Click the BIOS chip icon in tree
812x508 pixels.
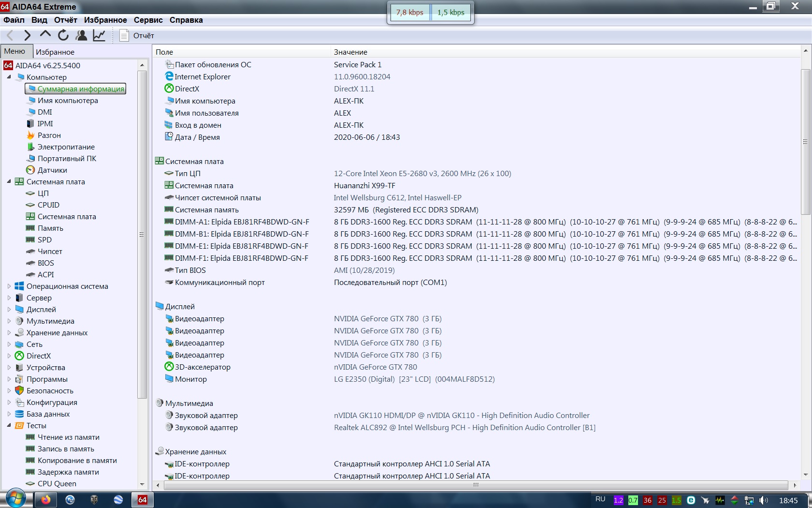coord(30,263)
